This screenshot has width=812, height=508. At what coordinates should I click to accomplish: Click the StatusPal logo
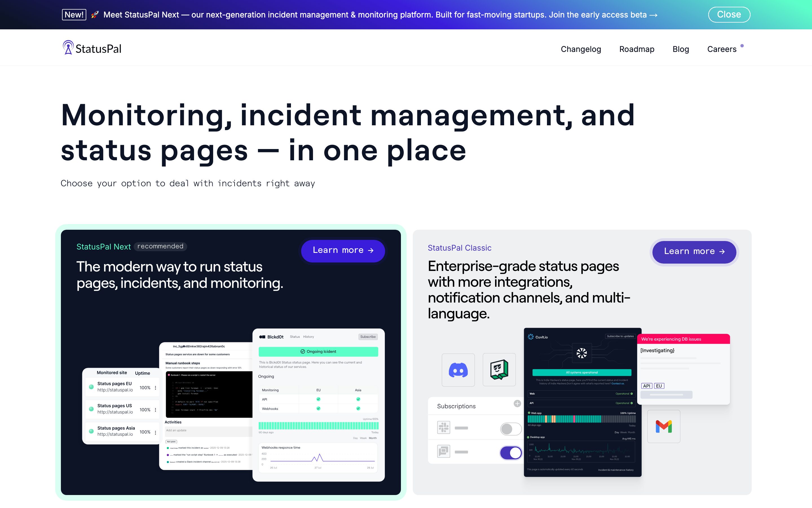click(92, 48)
